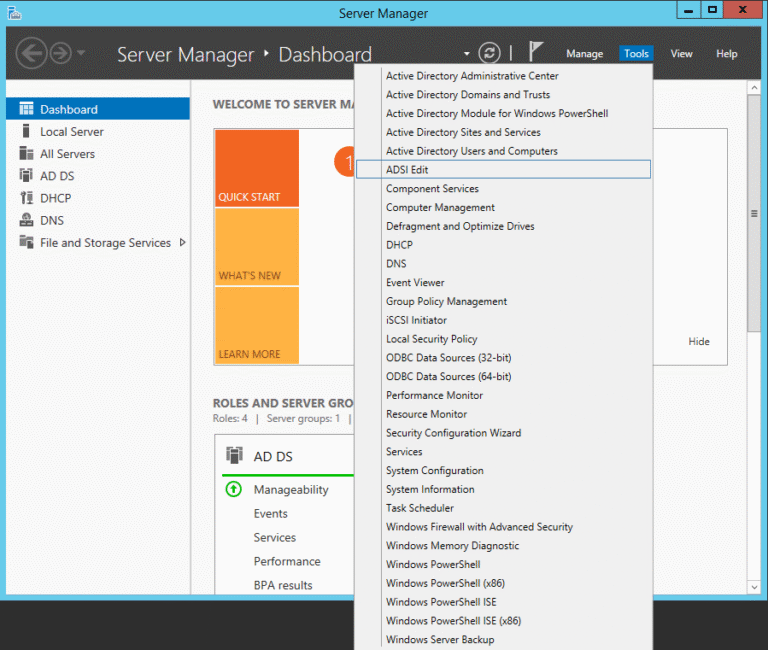Expand File and Storage Services arrow
Viewport: 768px width, 650px height.
point(182,242)
